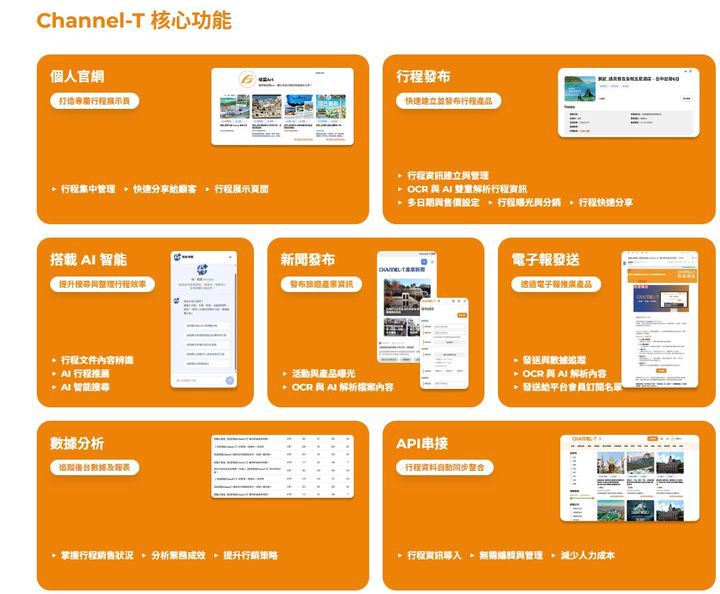Click the 行程資料自動同步整合 pill button
The image size is (720, 594).
point(444,467)
